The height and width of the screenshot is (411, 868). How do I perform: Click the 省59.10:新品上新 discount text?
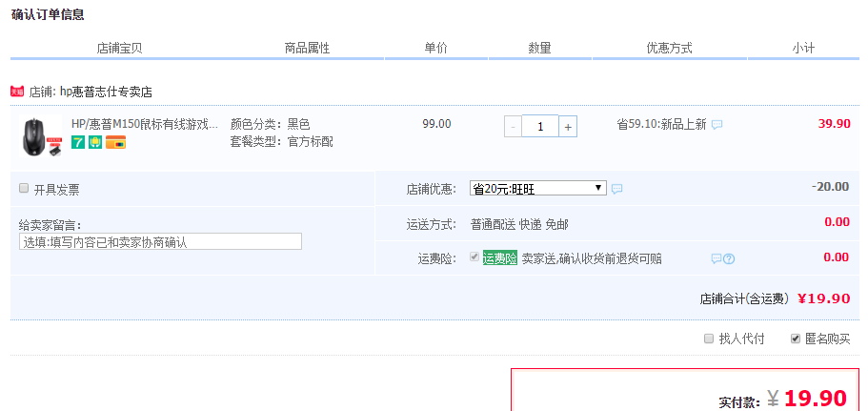(661, 125)
